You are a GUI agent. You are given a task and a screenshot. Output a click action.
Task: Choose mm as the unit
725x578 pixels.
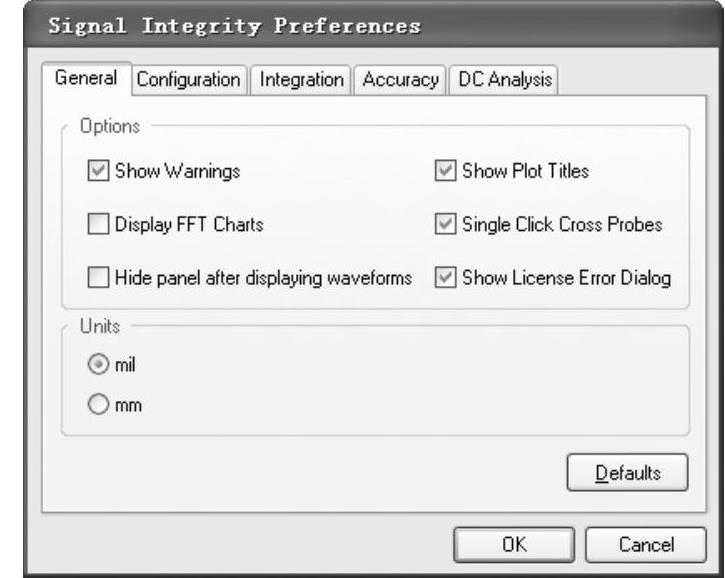(97, 407)
